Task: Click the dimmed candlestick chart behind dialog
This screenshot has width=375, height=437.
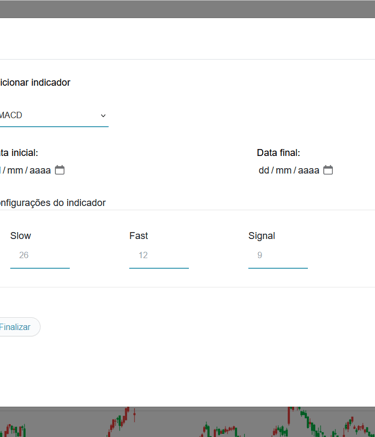Action: click(187, 422)
